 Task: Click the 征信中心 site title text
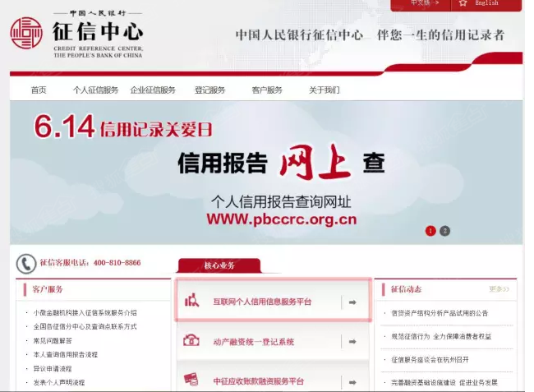click(98, 31)
